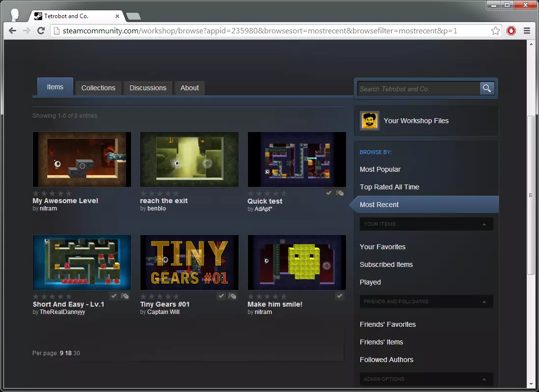Click the checkmark icon under Quick test
Screen dimensions: 539x392
328,193
